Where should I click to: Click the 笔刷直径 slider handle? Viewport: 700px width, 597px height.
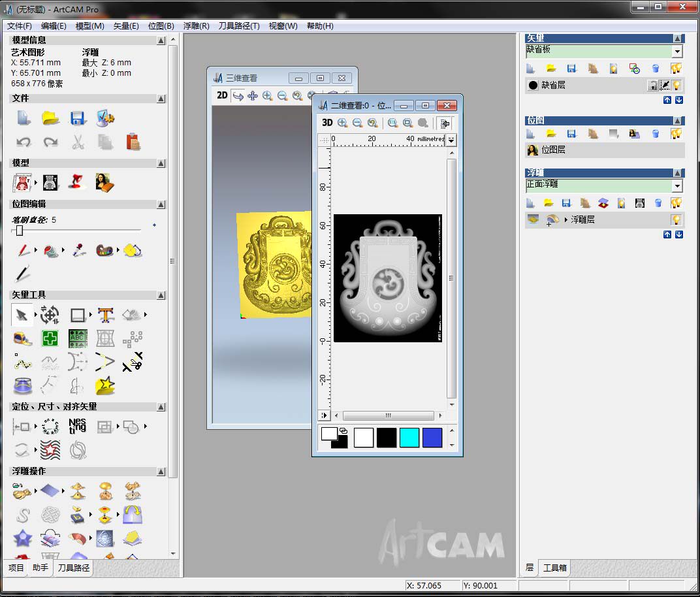[19, 231]
